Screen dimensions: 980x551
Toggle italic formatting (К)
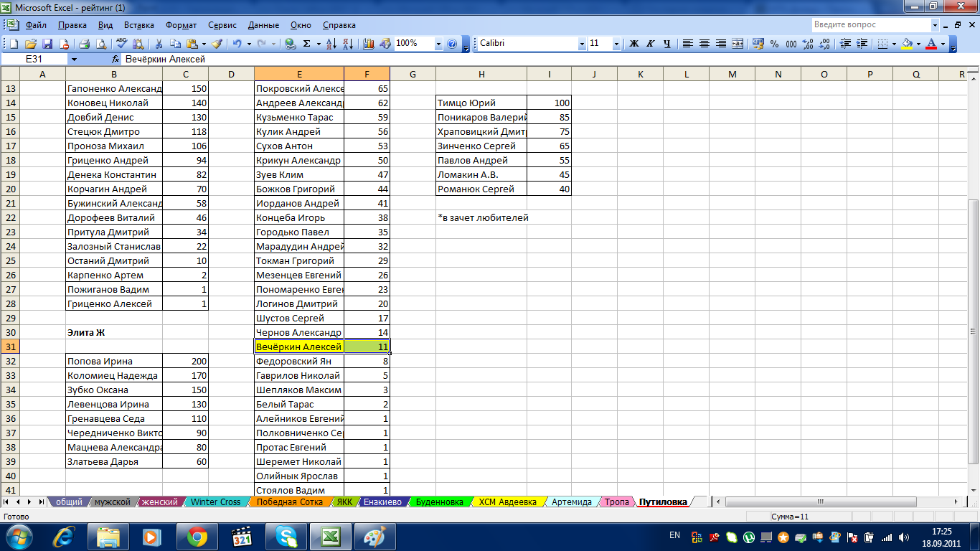coord(651,44)
